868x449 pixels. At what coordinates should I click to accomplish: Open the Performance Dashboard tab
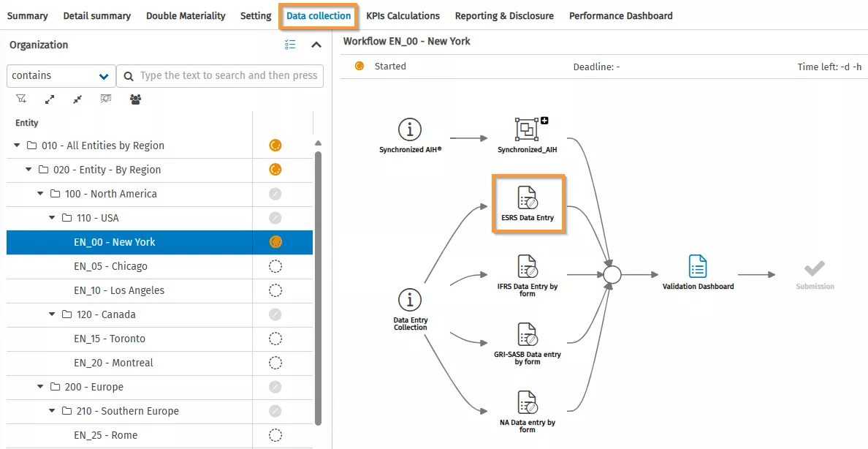point(620,15)
